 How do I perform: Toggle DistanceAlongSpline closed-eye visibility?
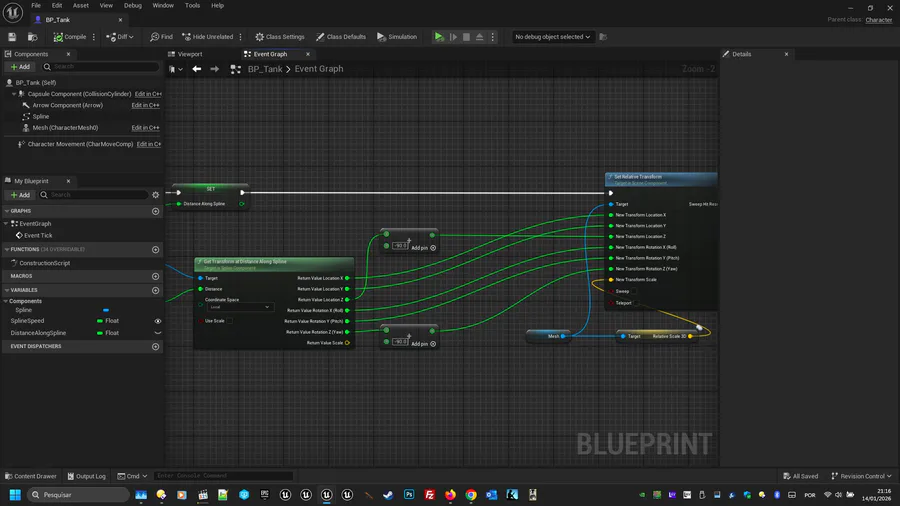pyautogui.click(x=158, y=333)
